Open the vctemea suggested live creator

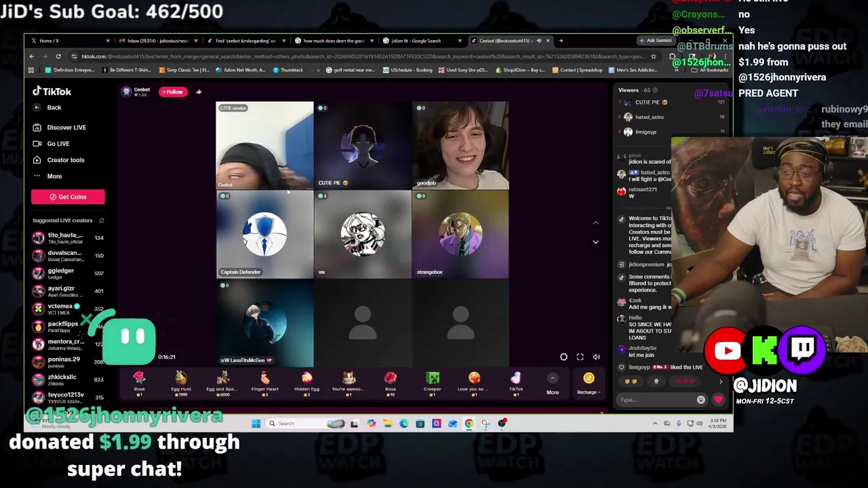[x=68, y=308]
